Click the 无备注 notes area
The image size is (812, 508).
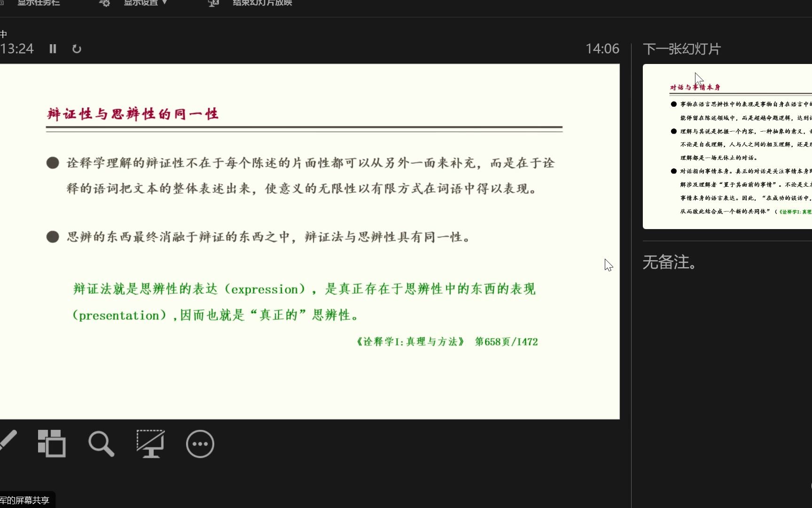pos(670,262)
